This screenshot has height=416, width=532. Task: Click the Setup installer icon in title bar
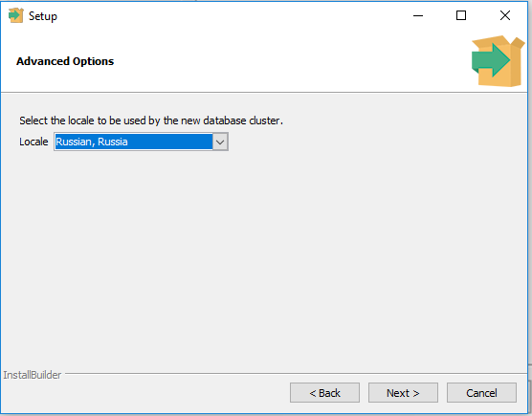tap(15, 15)
